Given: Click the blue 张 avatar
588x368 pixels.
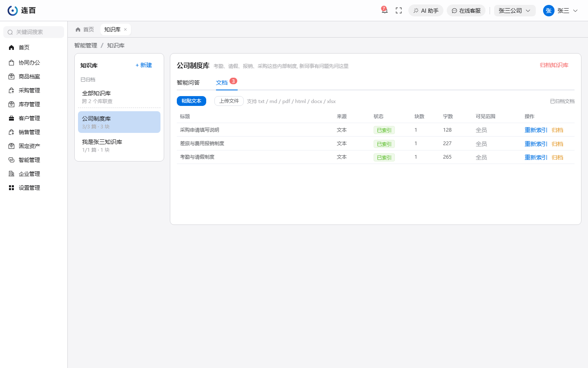Looking at the screenshot, I should click(549, 11).
